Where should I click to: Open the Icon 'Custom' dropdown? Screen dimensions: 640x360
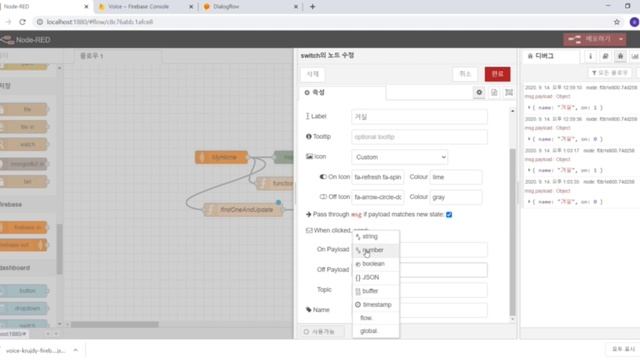(400, 157)
